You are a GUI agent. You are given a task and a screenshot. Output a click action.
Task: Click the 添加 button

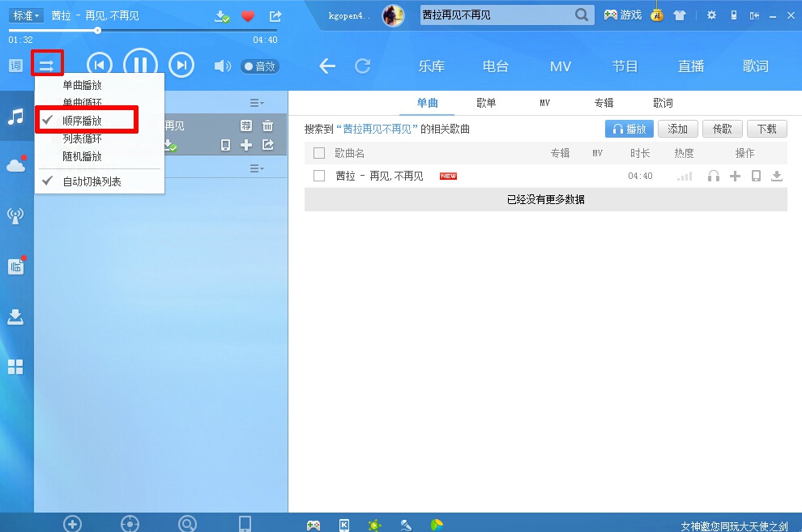(x=678, y=129)
